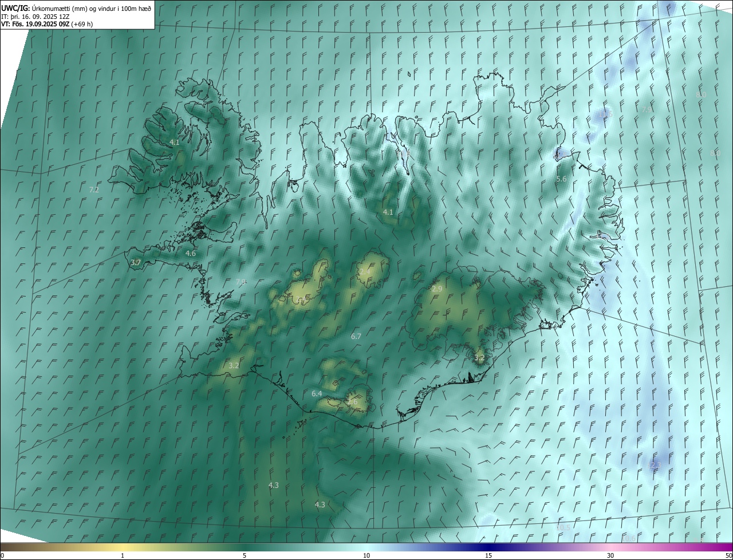
Task: Click the map value label "4.6"
Action: 191,253
